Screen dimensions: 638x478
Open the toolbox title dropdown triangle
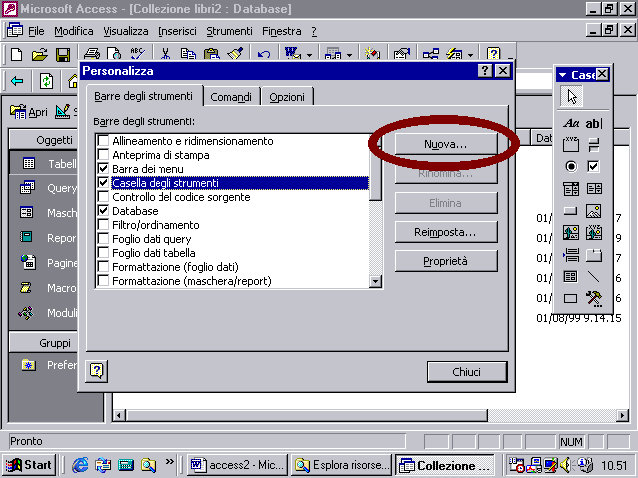tap(563, 75)
